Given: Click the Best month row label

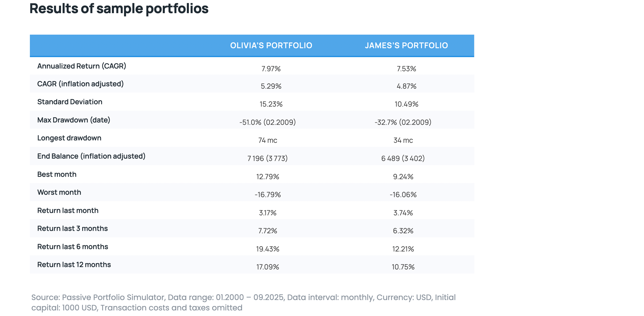Looking at the screenshot, I should [x=57, y=174].
